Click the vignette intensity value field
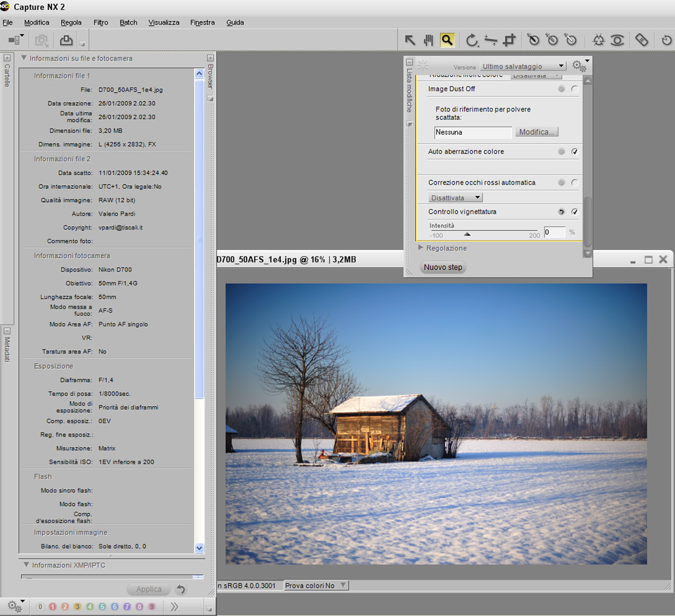This screenshot has height=616, width=675. pyautogui.click(x=554, y=231)
